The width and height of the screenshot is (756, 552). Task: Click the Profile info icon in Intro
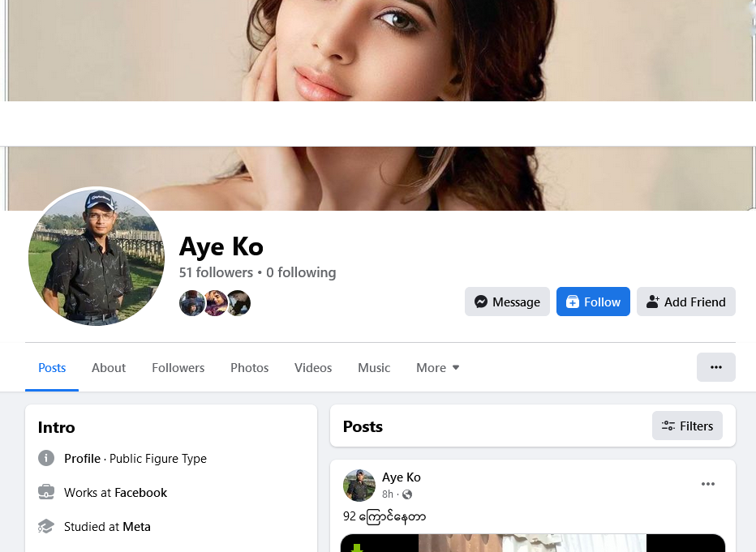46,459
